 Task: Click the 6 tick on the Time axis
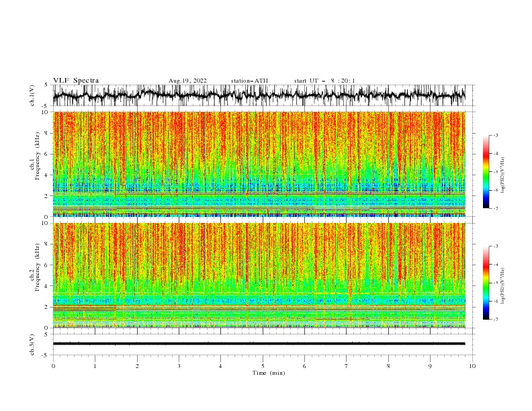[304, 366]
